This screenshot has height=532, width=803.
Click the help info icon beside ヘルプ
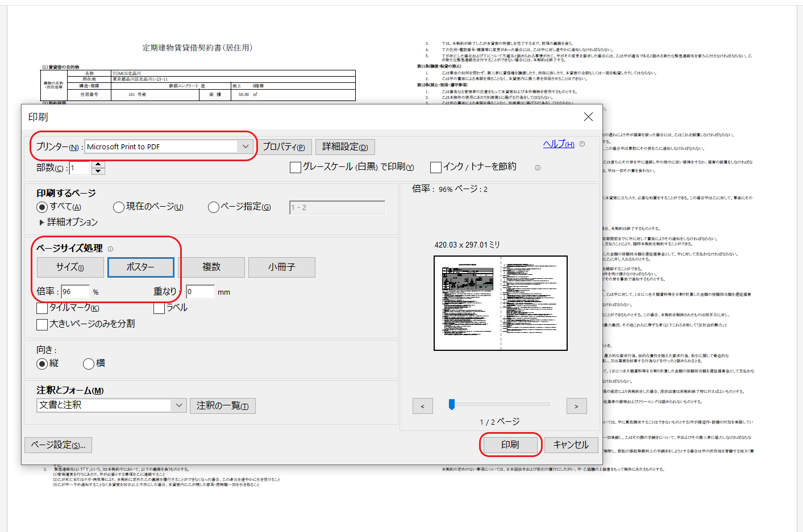pyautogui.click(x=582, y=144)
